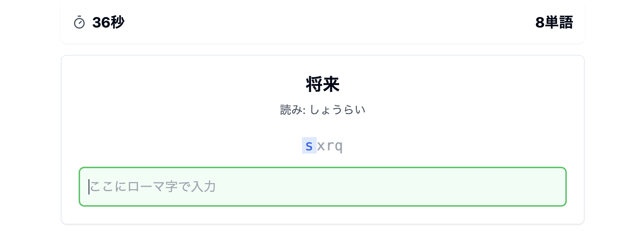Image resolution: width=644 pixels, height=238 pixels.
Task: Click empty middle of the timer bar
Action: pyautogui.click(x=322, y=22)
